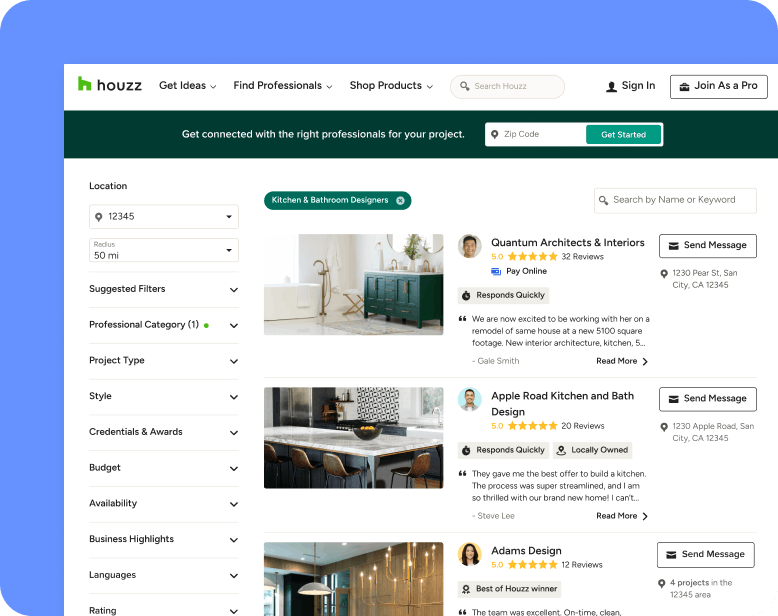Open the Shop Products menu
This screenshot has width=778, height=616.
click(x=391, y=86)
